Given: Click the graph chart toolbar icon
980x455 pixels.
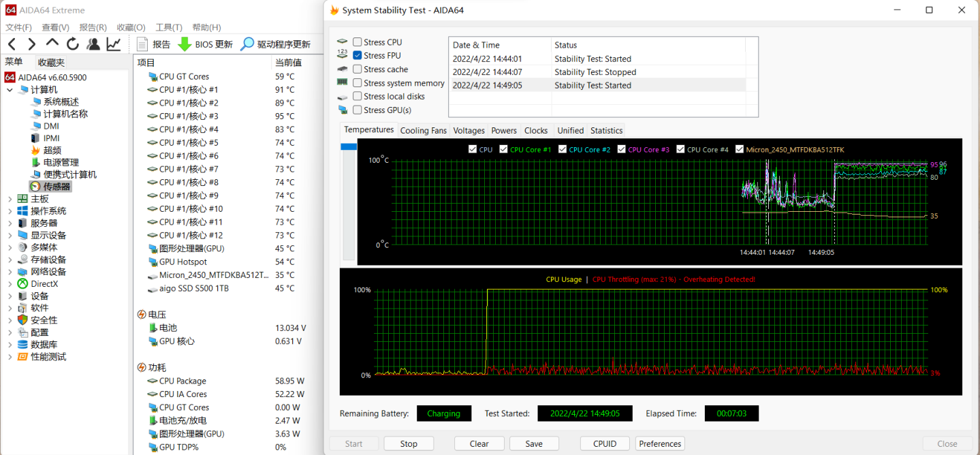Looking at the screenshot, I should (x=114, y=44).
